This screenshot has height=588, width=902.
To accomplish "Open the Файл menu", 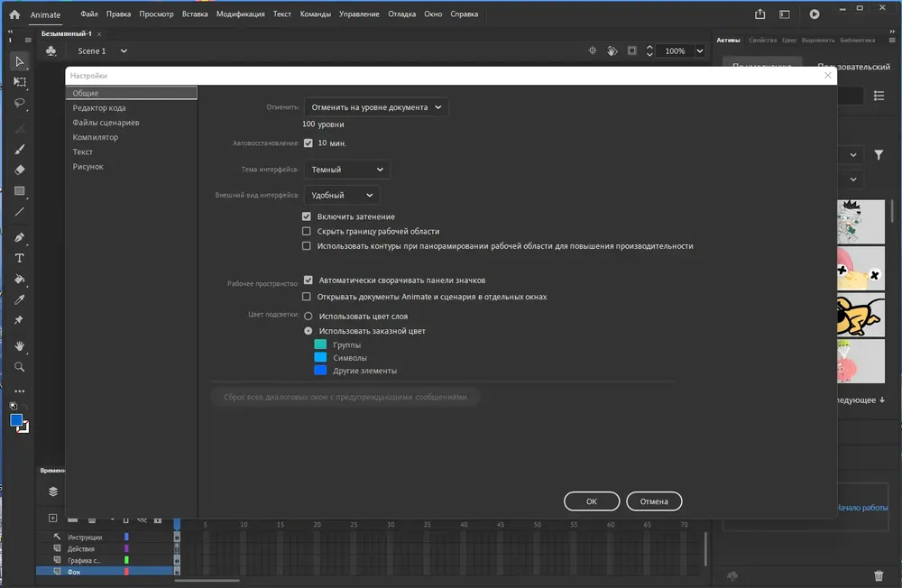I will click(89, 14).
